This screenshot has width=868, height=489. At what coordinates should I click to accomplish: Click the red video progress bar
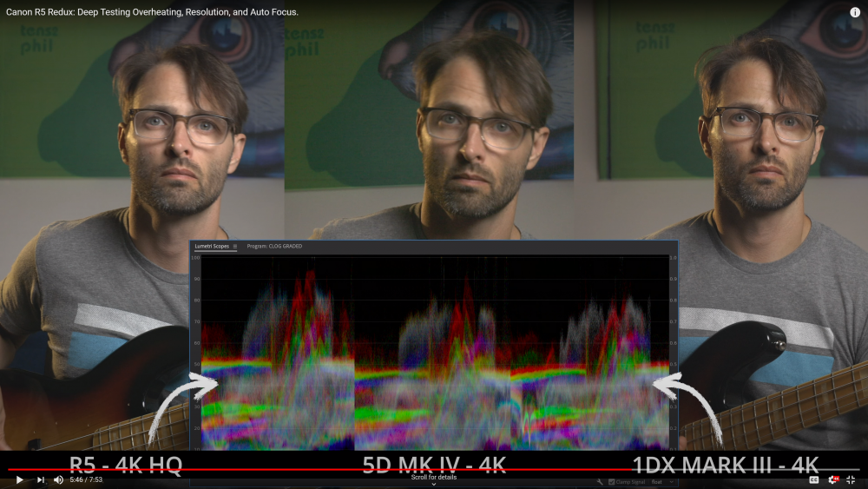click(347, 470)
